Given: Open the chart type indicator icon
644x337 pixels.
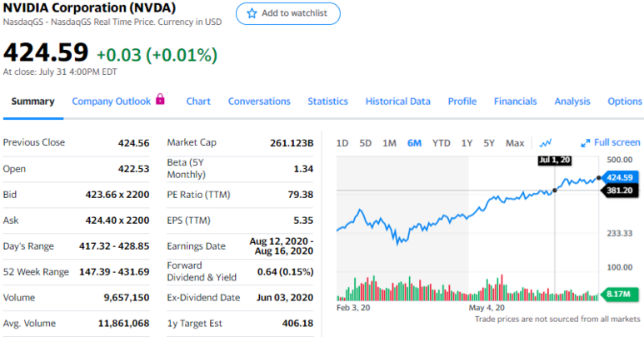Looking at the screenshot, I should pos(546,143).
